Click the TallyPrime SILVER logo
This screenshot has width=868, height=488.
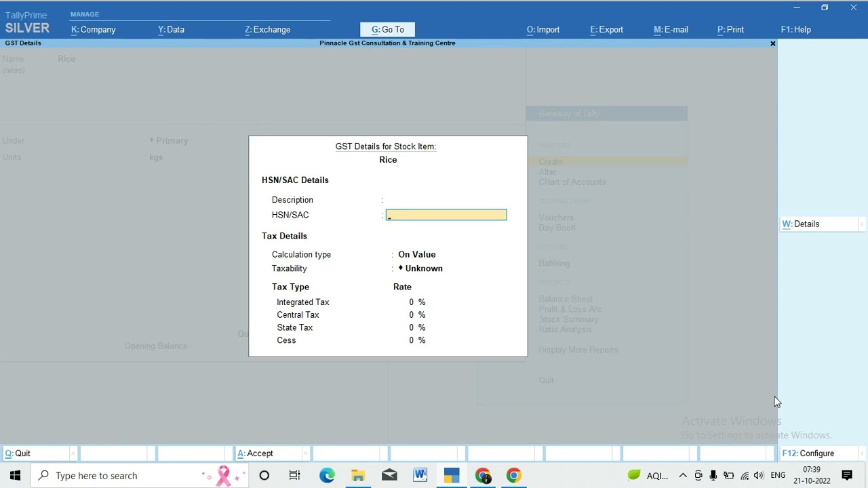(27, 23)
